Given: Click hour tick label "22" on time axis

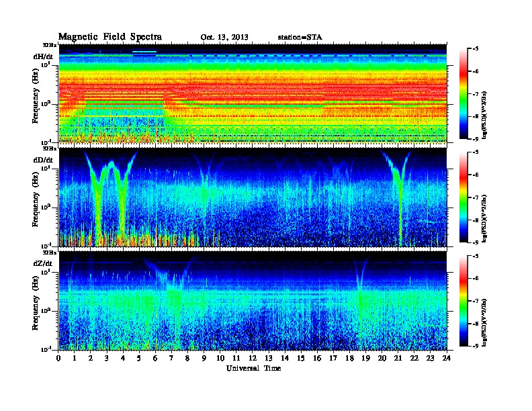Looking at the screenshot, I should pyautogui.click(x=414, y=358).
